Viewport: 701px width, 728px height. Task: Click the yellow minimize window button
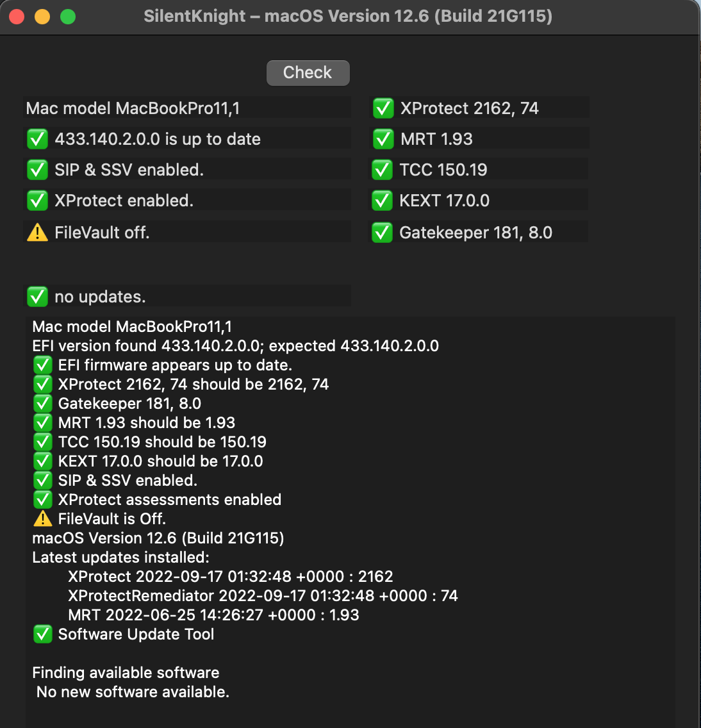42,17
